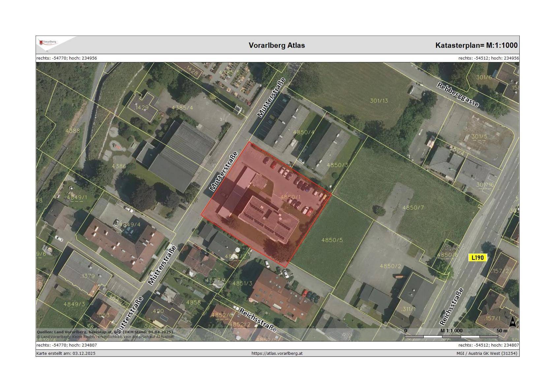Select building parcel .1429
The height and width of the screenshot is (392, 555).
pos(142,107)
